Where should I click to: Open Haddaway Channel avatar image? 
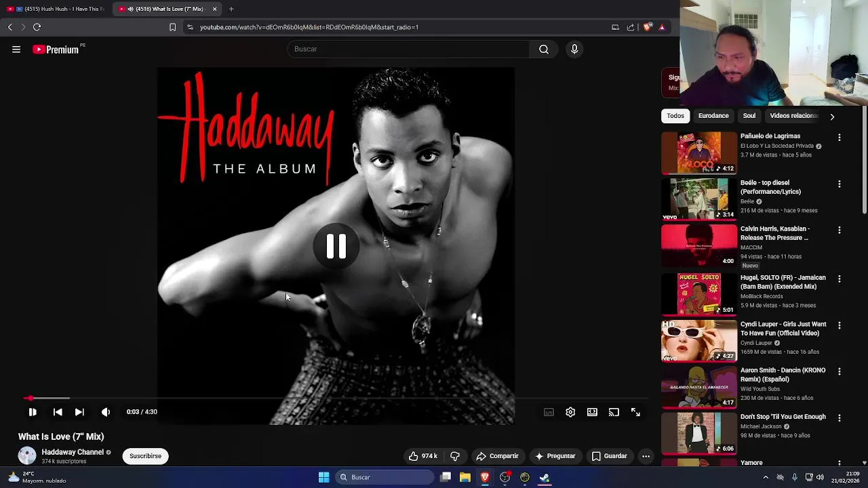click(27, 456)
